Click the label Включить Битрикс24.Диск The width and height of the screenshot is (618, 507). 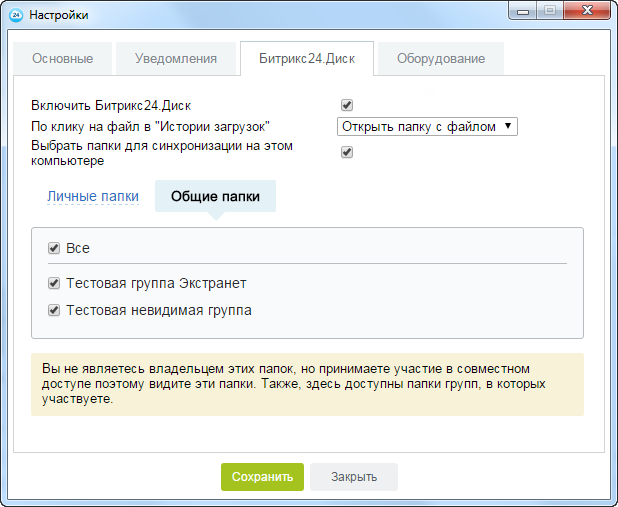[111, 106]
